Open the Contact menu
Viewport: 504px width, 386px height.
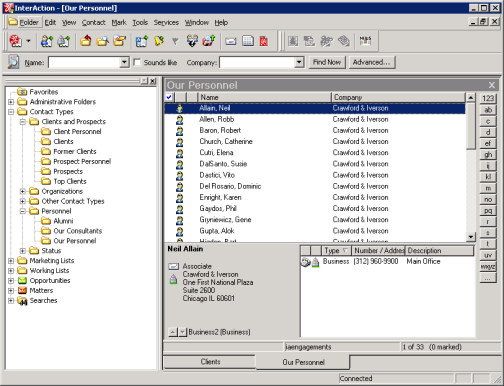pos(93,23)
